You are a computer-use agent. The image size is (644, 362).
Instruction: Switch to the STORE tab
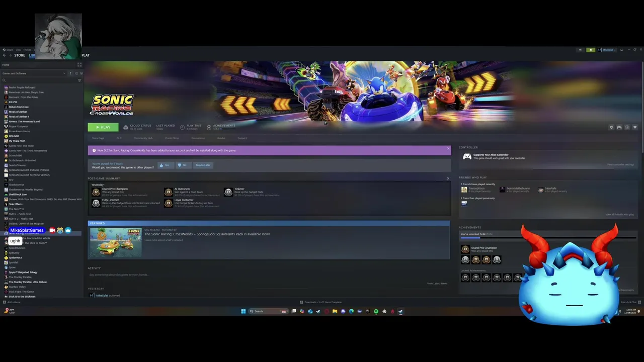click(20, 55)
